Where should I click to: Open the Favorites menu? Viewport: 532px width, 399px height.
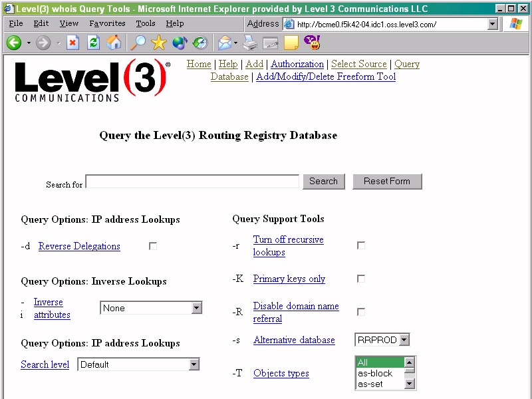(x=107, y=23)
